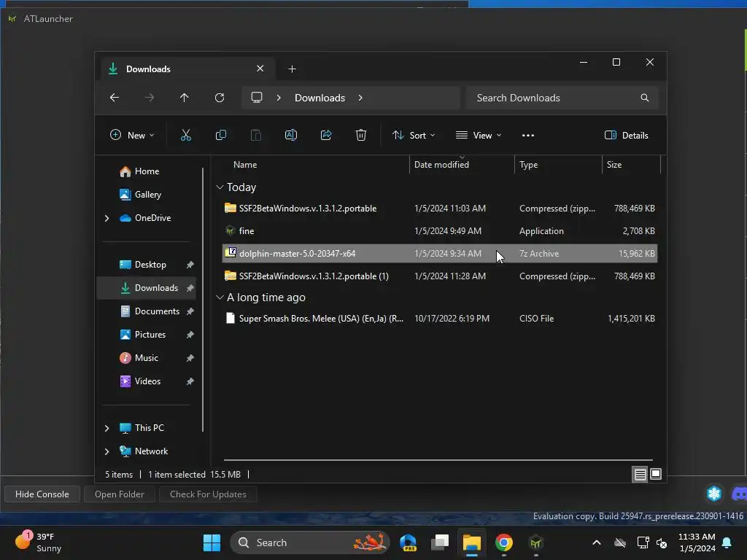Expand the OneDrive tree node
This screenshot has height=560, width=747.
pos(107,218)
